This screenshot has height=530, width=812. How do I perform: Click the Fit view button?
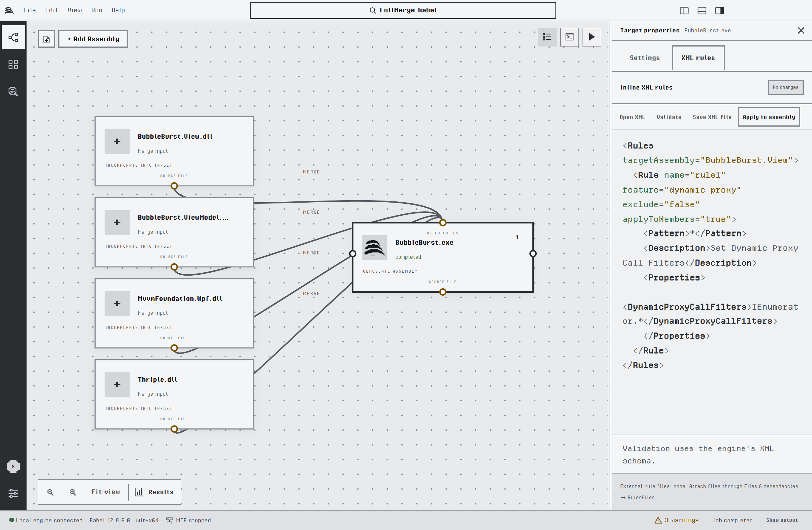[x=105, y=492]
